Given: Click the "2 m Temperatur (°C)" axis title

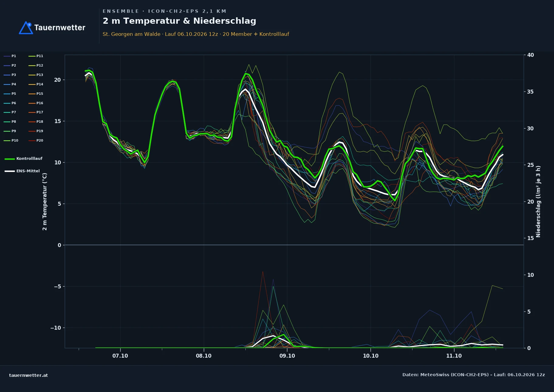Looking at the screenshot, I should (45, 201).
